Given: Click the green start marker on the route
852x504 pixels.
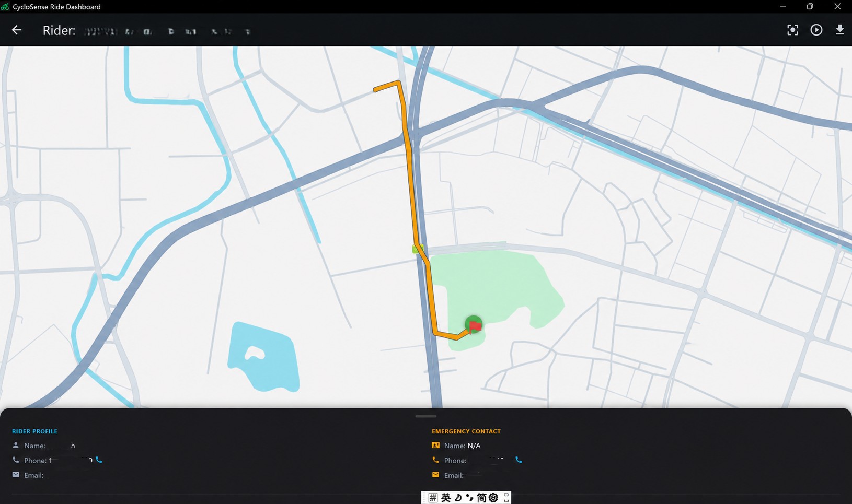Looking at the screenshot, I should pos(417,249).
